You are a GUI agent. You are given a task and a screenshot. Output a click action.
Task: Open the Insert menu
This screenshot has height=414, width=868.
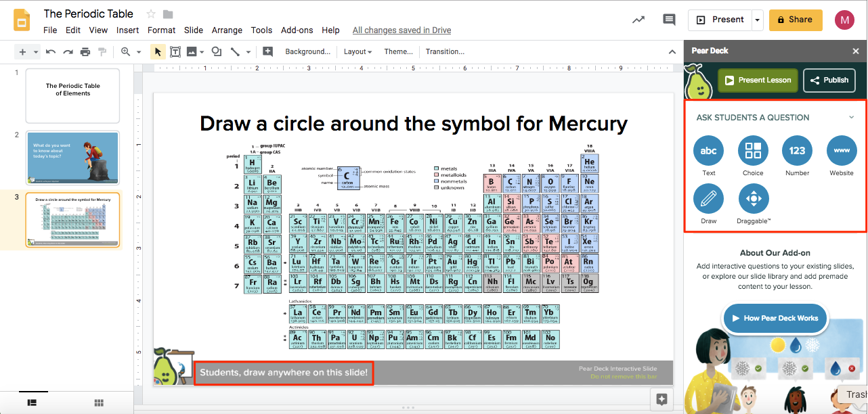click(127, 30)
